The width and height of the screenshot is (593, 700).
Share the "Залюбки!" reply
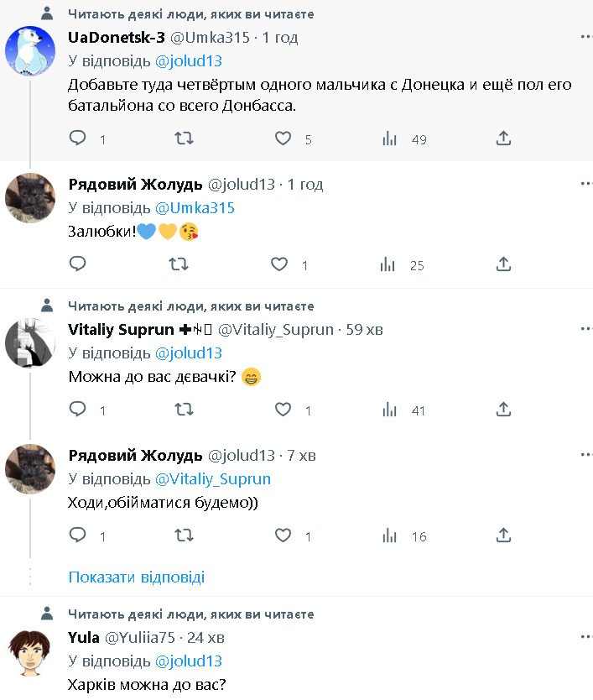coord(503,264)
